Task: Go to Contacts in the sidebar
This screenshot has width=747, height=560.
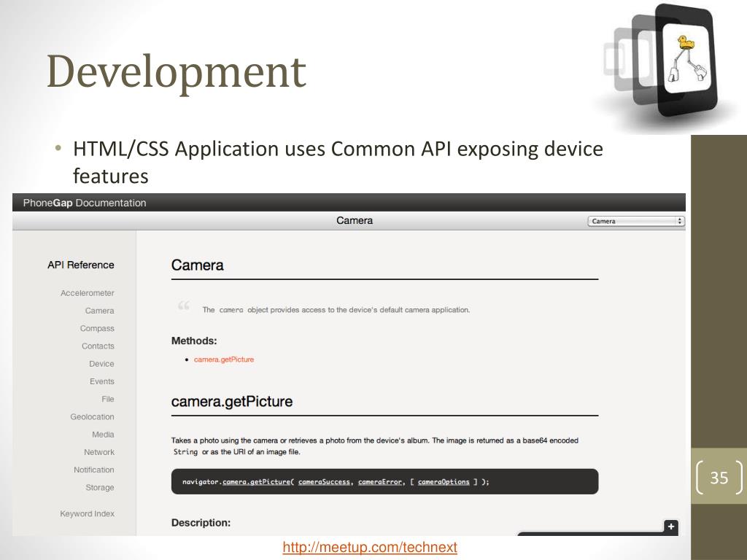Action: coord(98,346)
